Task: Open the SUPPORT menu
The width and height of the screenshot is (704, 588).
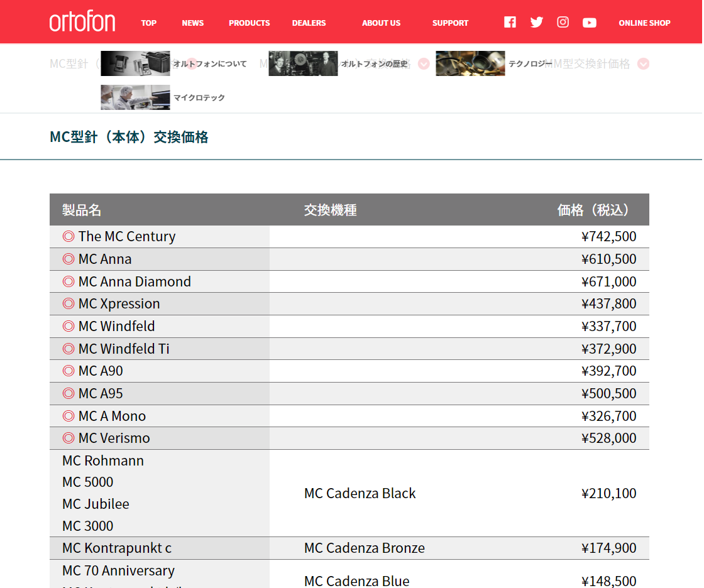Action: coord(450,23)
